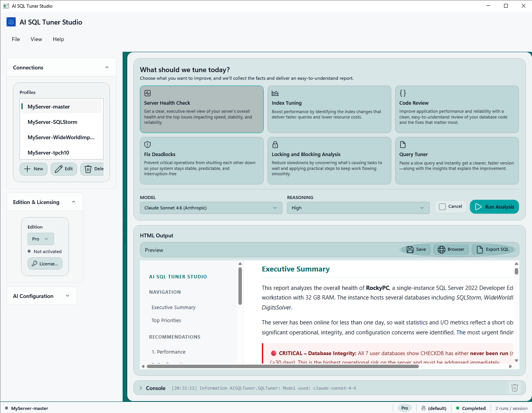Click the Index Tuning chart icon
This screenshot has height=413, width=532.
pos(275,93)
